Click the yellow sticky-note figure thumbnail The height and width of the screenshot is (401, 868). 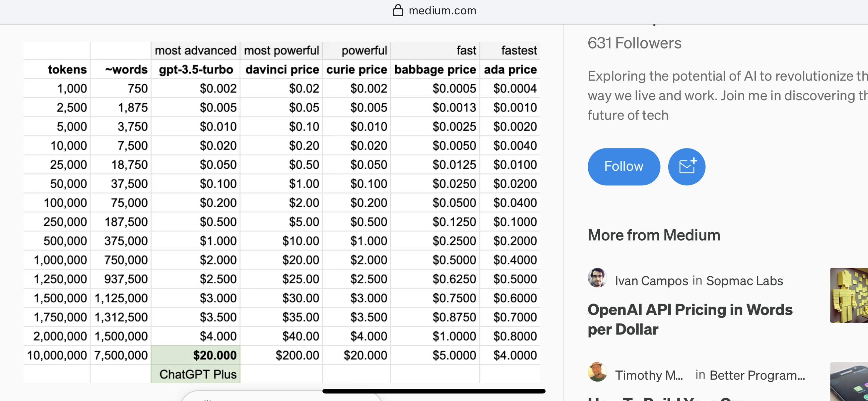(x=849, y=295)
